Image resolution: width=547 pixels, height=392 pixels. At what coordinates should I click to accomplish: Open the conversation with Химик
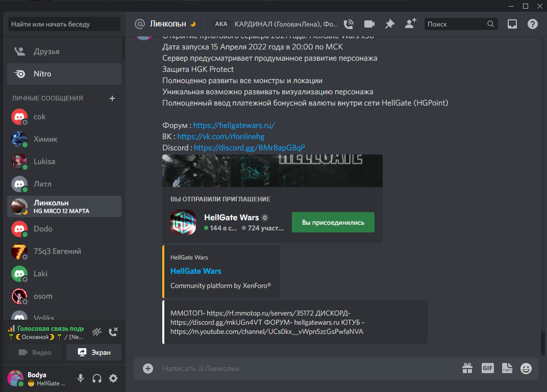pyautogui.click(x=64, y=139)
